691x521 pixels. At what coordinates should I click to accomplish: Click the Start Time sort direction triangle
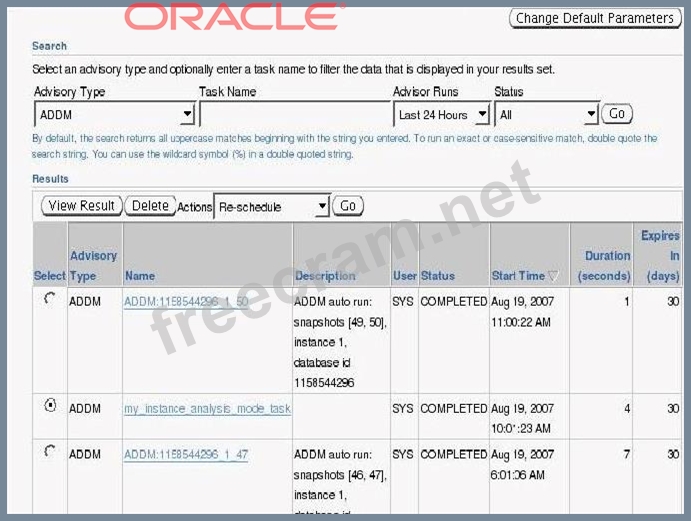pos(553,276)
